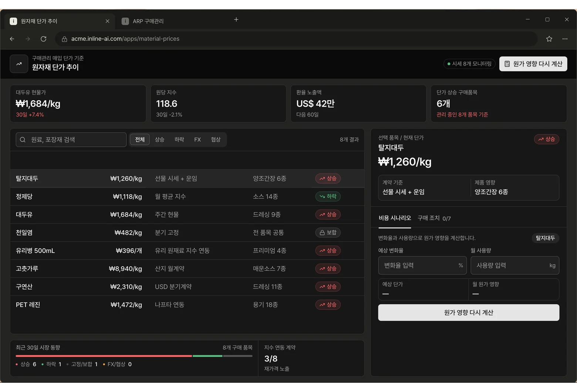Viewport: 577px width, 392px height.
Task: Focus the 원료, 포장재 검색 field
Action: [71, 140]
